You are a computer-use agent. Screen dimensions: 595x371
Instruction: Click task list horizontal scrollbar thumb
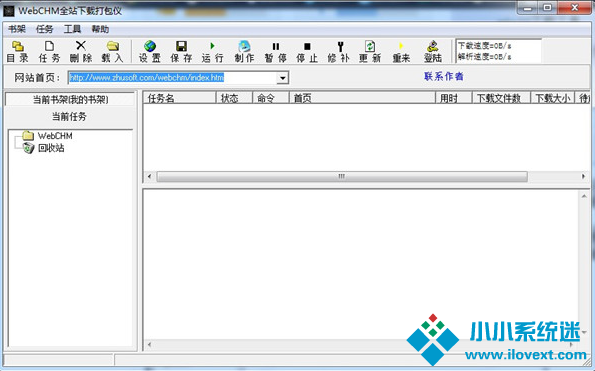[342, 176]
